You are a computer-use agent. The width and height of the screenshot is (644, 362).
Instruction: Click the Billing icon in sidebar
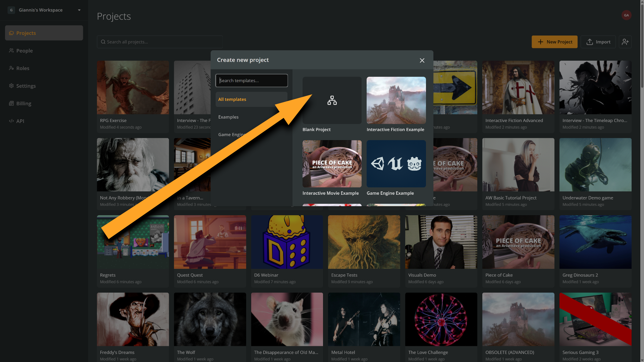click(11, 103)
